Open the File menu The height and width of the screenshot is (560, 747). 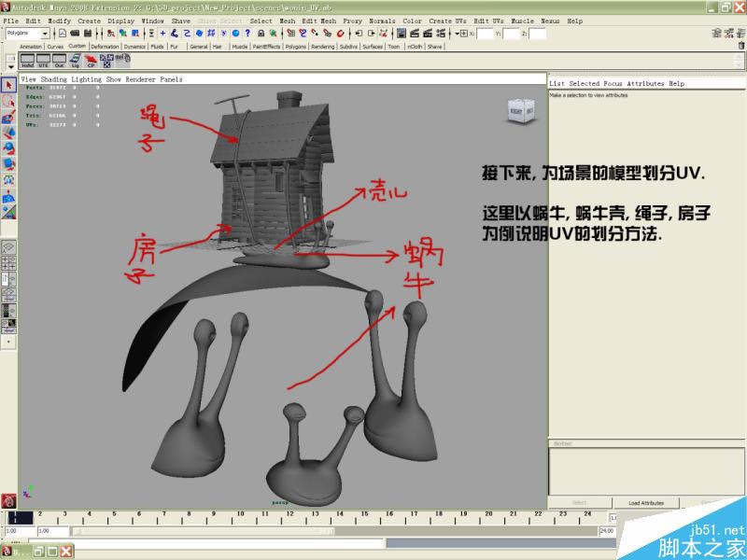(11, 21)
